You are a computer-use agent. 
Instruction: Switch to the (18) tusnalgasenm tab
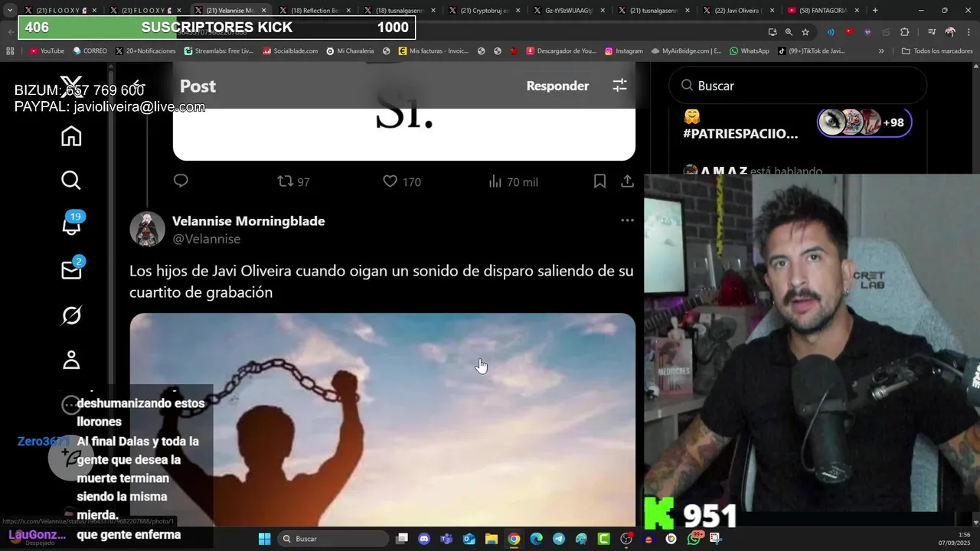coord(400,11)
